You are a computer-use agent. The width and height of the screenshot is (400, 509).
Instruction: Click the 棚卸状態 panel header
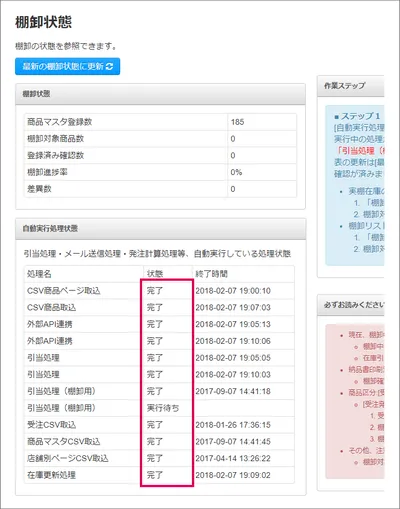pos(160,94)
